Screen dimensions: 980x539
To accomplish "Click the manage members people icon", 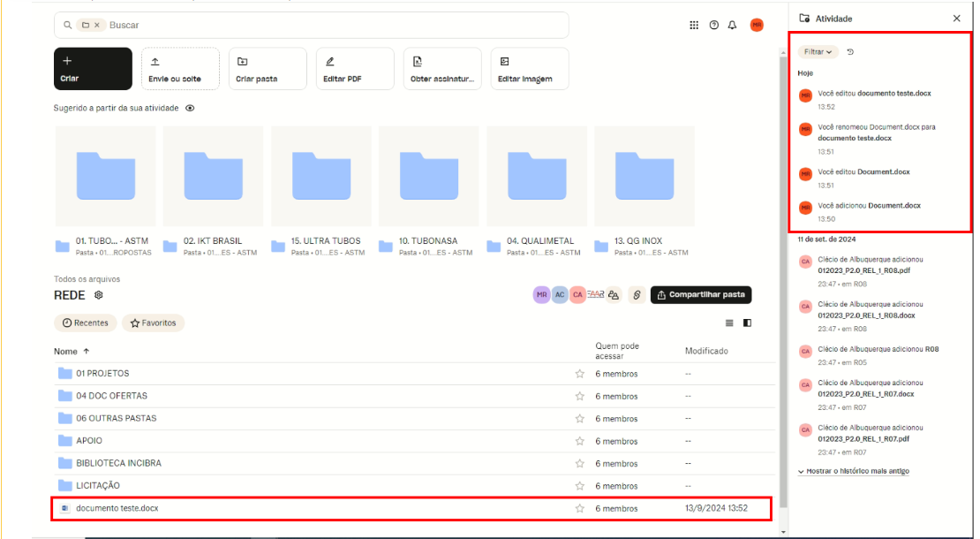I will pos(614,295).
